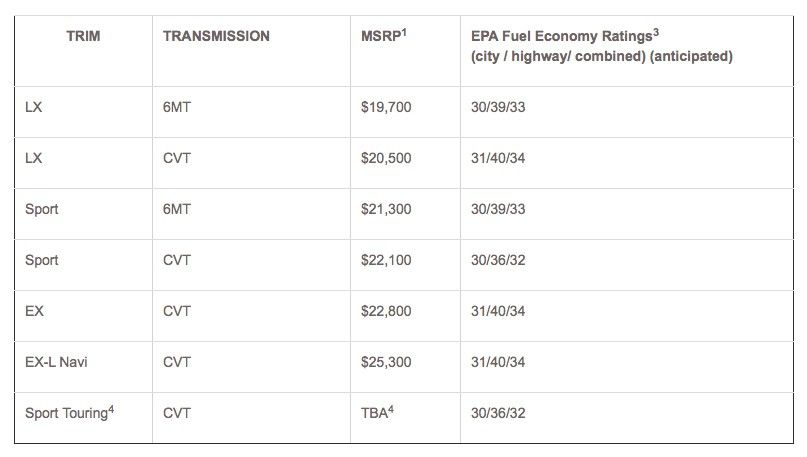Click the 30/36/32 rating for Sport Touring
This screenshot has height=457, width=807.
point(498,413)
